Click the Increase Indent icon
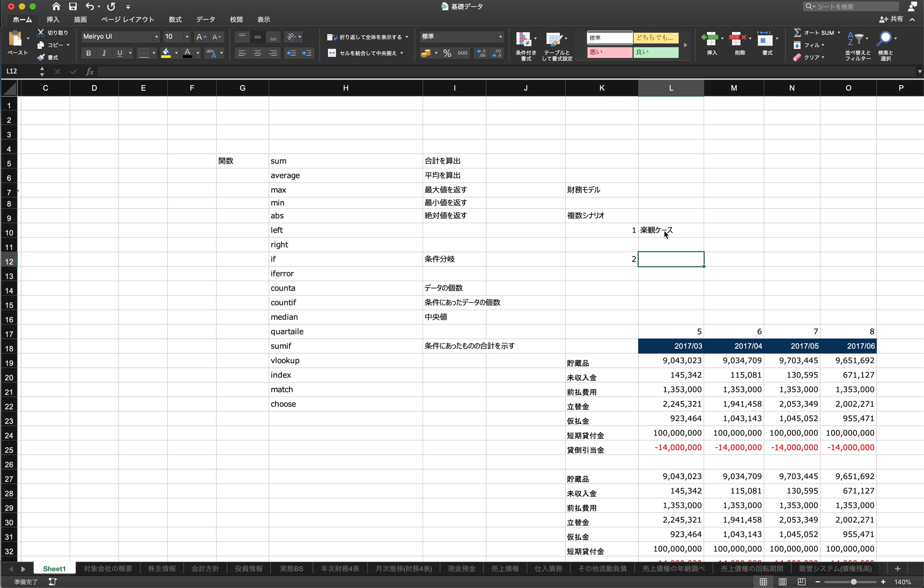 (307, 53)
